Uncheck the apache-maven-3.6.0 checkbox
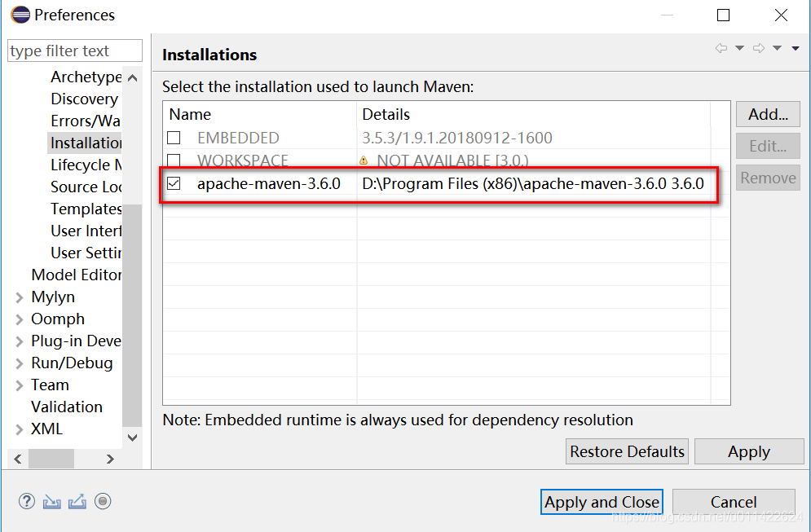 (x=174, y=183)
